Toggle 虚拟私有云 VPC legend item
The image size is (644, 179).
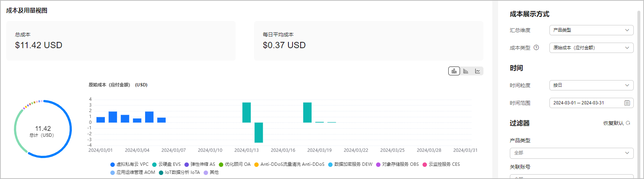point(129,164)
